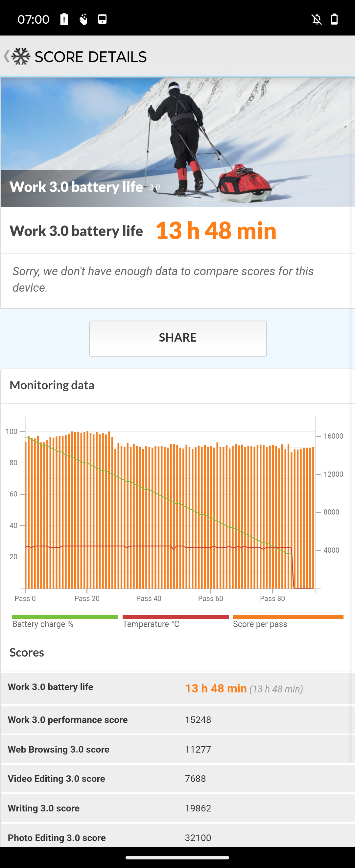Viewport: 355px width, 868px height.
Task: Select the Video Editing 3.0 score row
Action: (177, 779)
